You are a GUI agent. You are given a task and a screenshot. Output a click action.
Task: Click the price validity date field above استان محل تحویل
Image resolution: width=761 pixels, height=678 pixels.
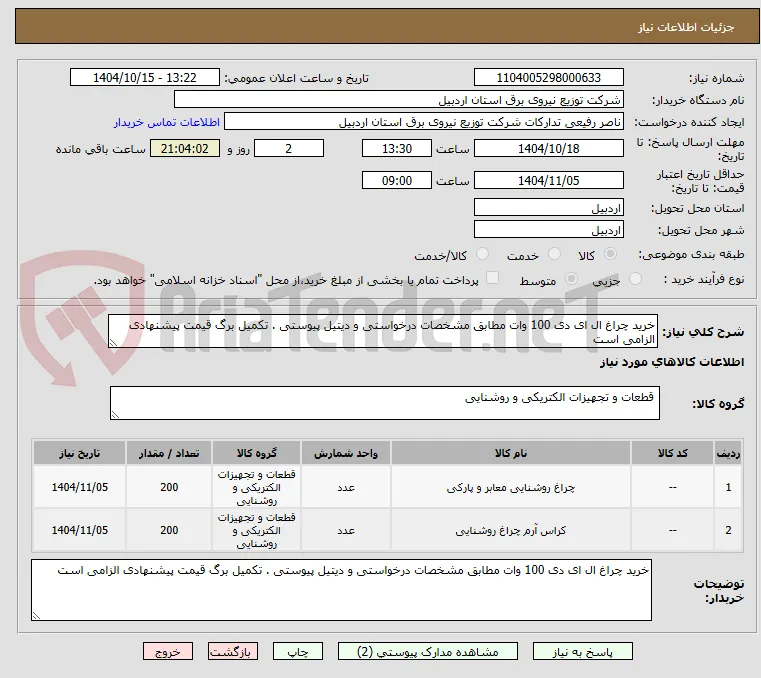click(x=548, y=181)
